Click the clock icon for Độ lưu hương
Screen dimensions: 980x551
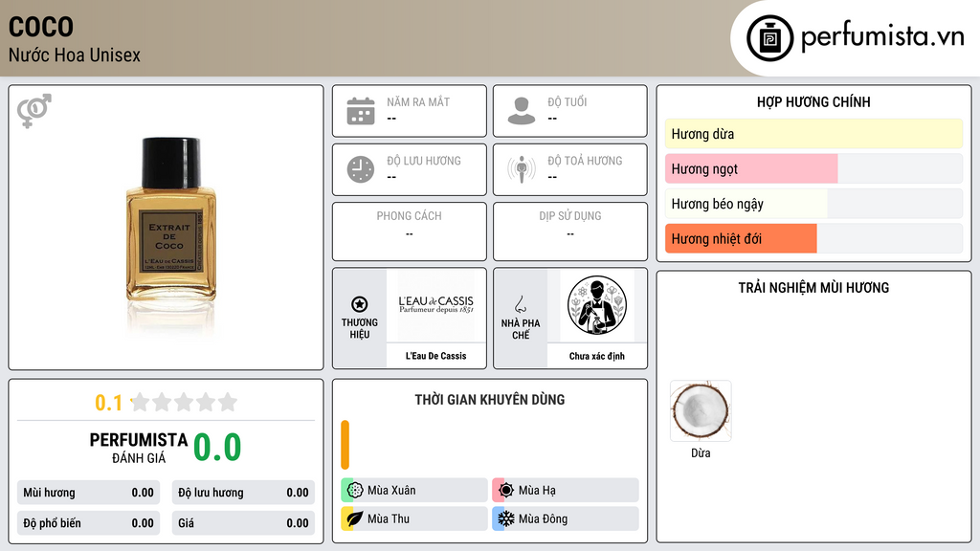(x=361, y=169)
